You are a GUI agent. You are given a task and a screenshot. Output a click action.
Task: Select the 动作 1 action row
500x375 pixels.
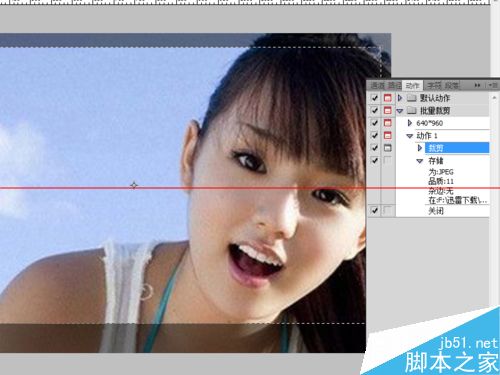click(442, 135)
